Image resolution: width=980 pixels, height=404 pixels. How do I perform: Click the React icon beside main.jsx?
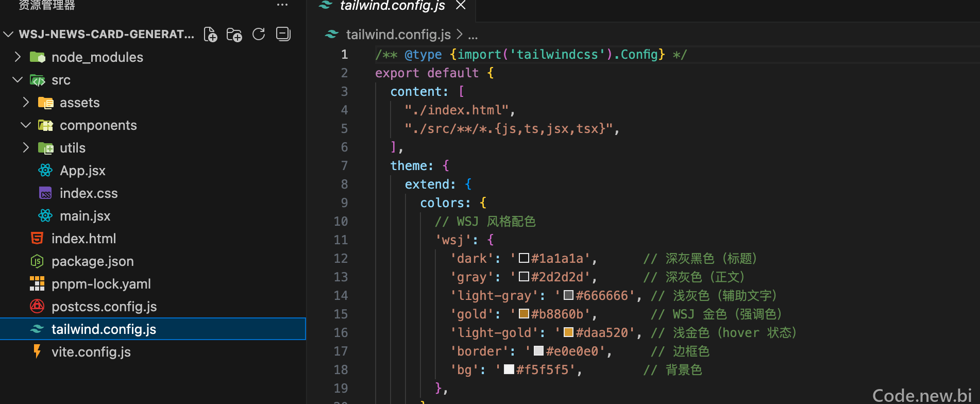[x=45, y=215]
